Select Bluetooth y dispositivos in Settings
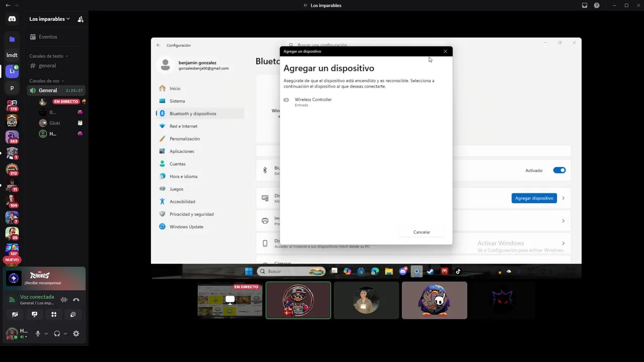This screenshot has height=362, width=644. coord(200,114)
